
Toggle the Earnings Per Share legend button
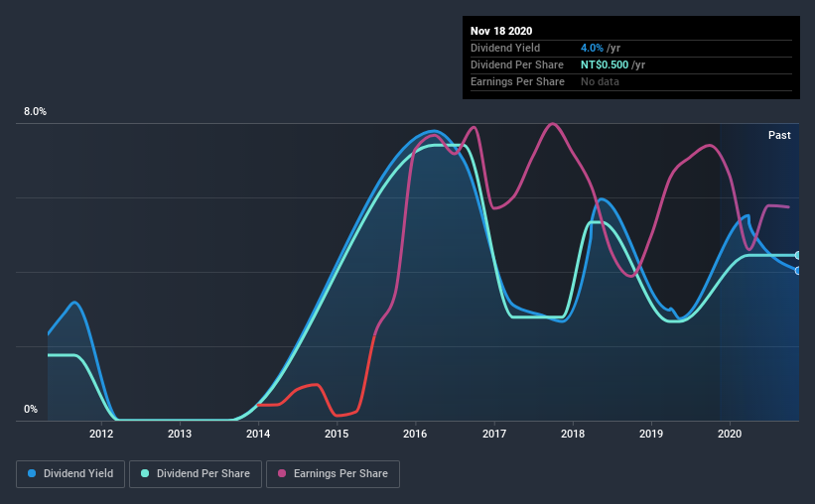pyautogui.click(x=333, y=474)
